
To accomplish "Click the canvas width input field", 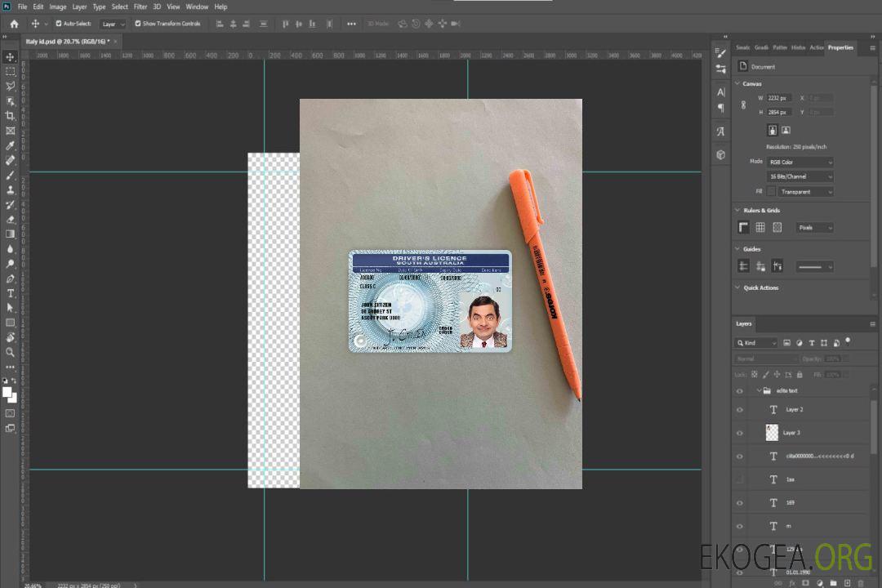I will (779, 98).
